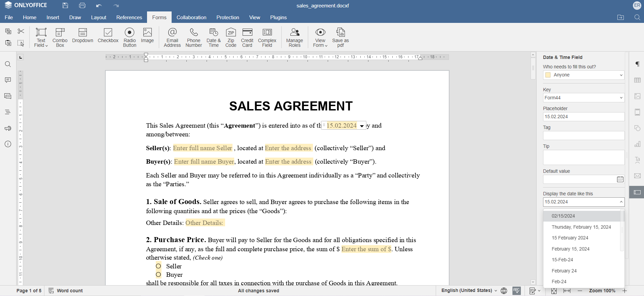Screen dimensions: 644x296
Task: Insert a Credit Card field
Action: 247,37
